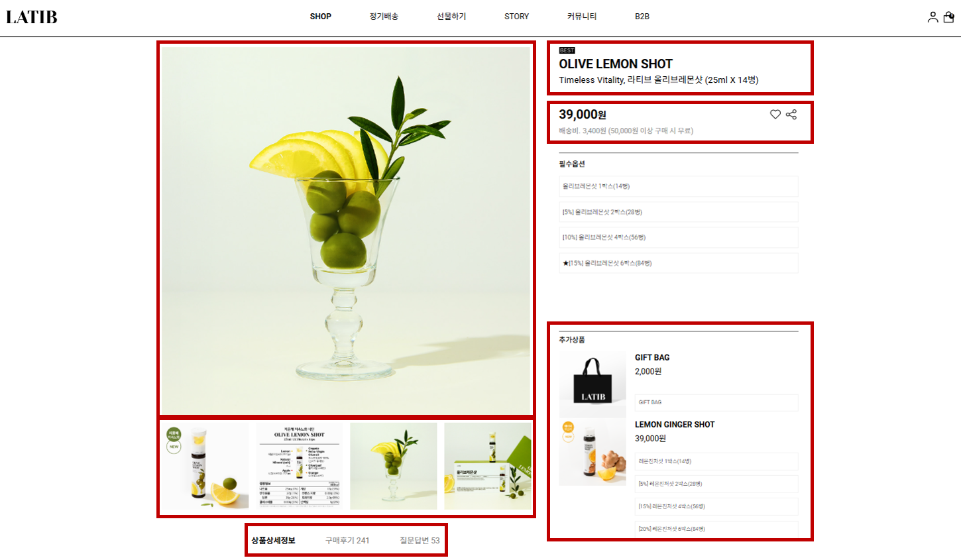The width and height of the screenshot is (961, 560).
Task: Click the heart wishlist icon
Action: pyautogui.click(x=775, y=115)
